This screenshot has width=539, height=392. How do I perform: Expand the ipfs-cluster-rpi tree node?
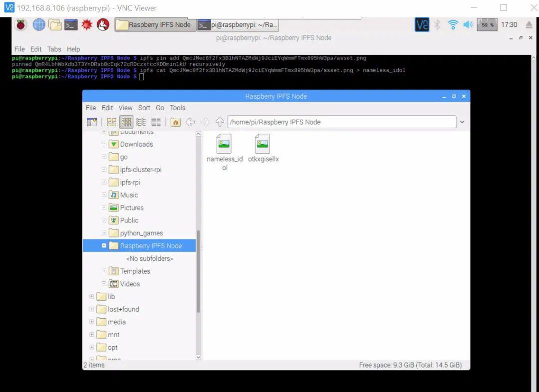[104, 170]
